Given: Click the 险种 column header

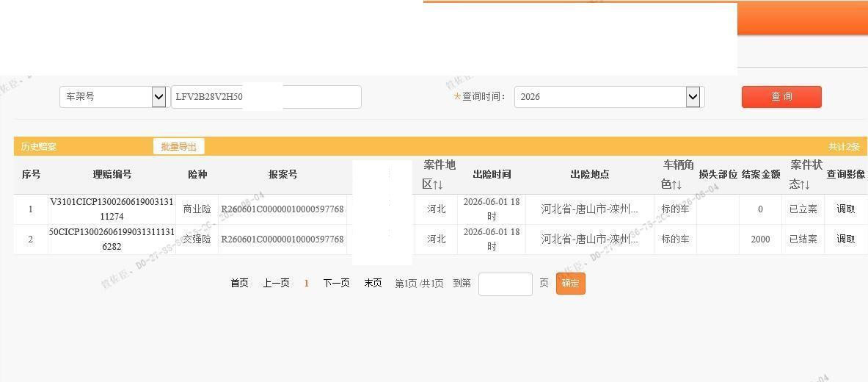Looking at the screenshot, I should pyautogui.click(x=197, y=174).
